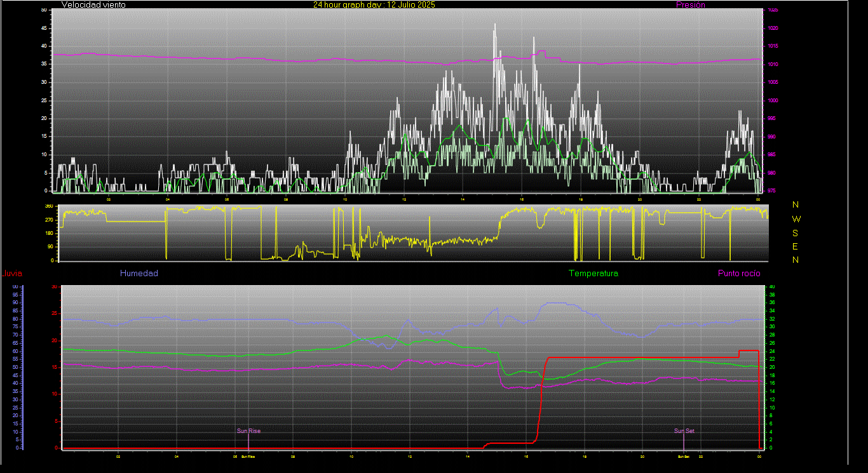Click the '24 hour graph day : 12 Julio 2025' heading
Image resolution: width=868 pixels, height=473 pixels.
[374, 4]
